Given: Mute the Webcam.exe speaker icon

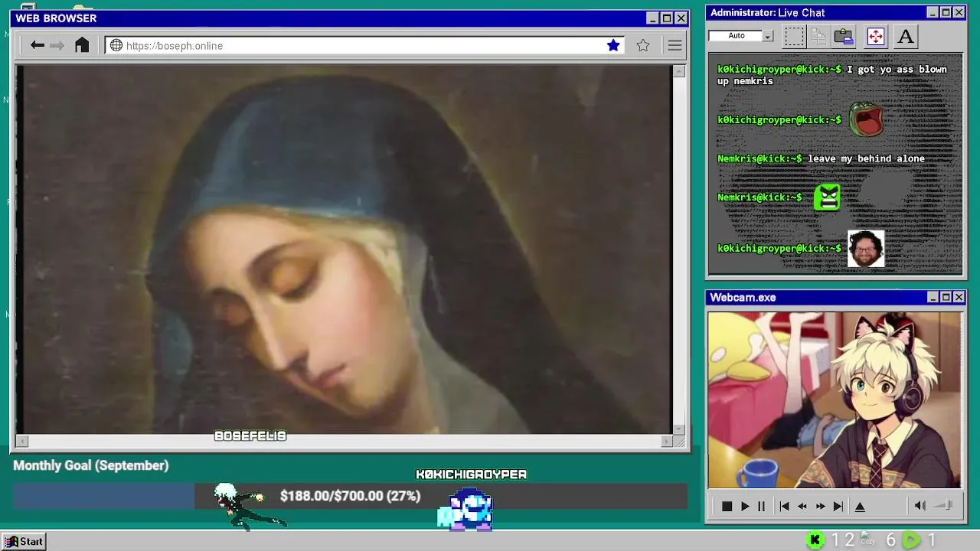Looking at the screenshot, I should point(920,505).
